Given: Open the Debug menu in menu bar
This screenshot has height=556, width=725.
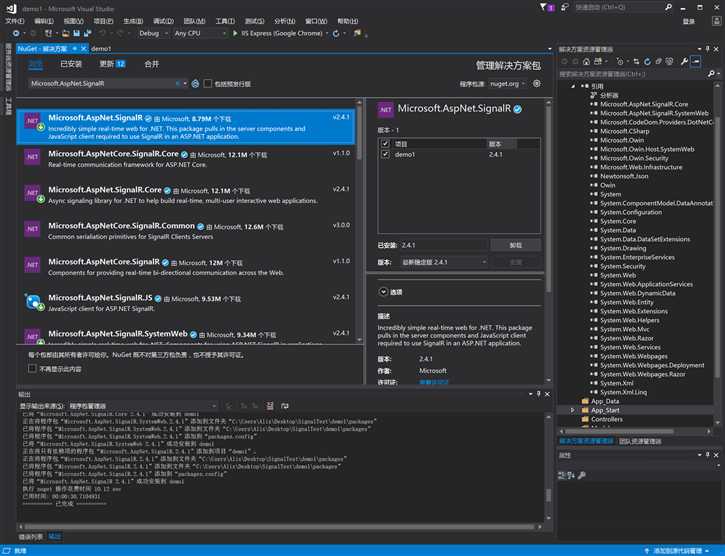Looking at the screenshot, I should click(x=163, y=21).
